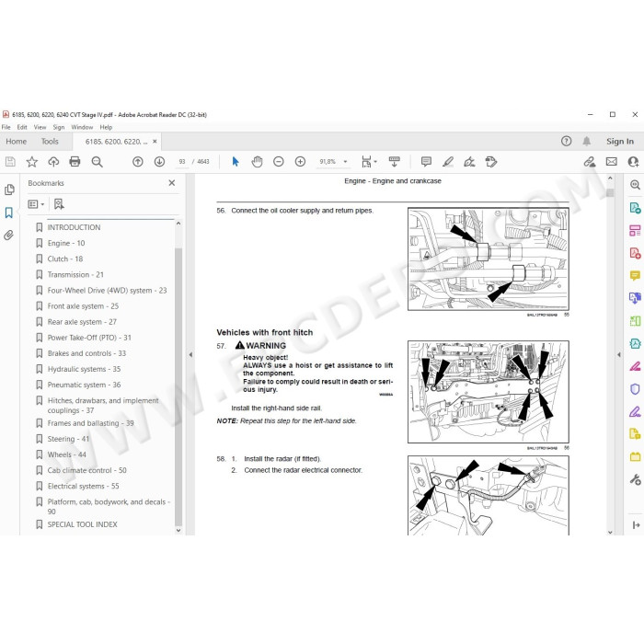This screenshot has width=644, height=644.
Task: Open the Sign document tool
Action: point(469,162)
